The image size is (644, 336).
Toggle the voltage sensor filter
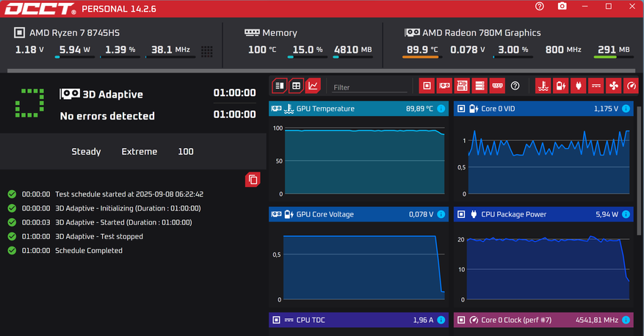(560, 86)
